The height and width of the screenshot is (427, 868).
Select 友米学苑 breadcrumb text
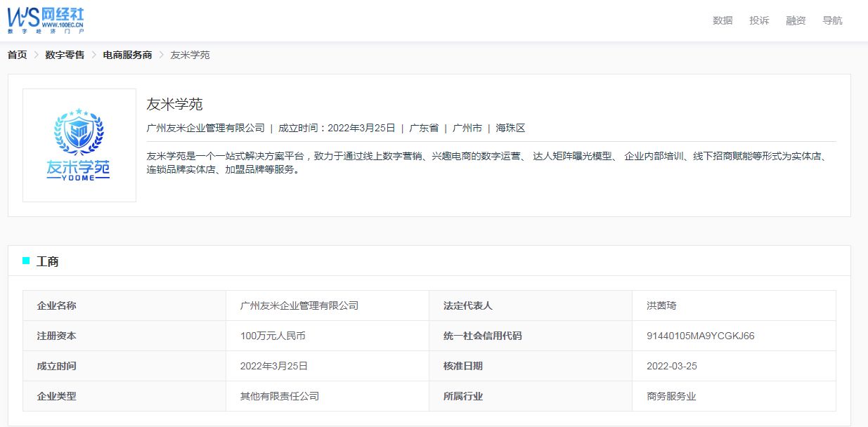tap(190, 55)
